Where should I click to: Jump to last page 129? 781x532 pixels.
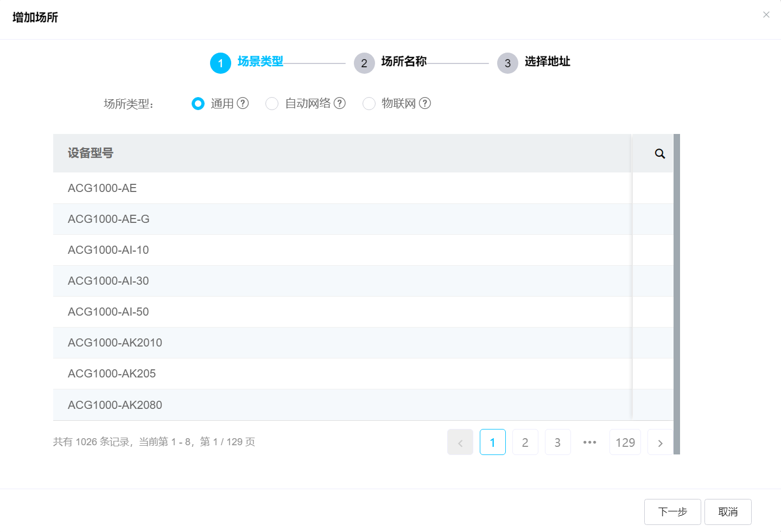pyautogui.click(x=625, y=443)
